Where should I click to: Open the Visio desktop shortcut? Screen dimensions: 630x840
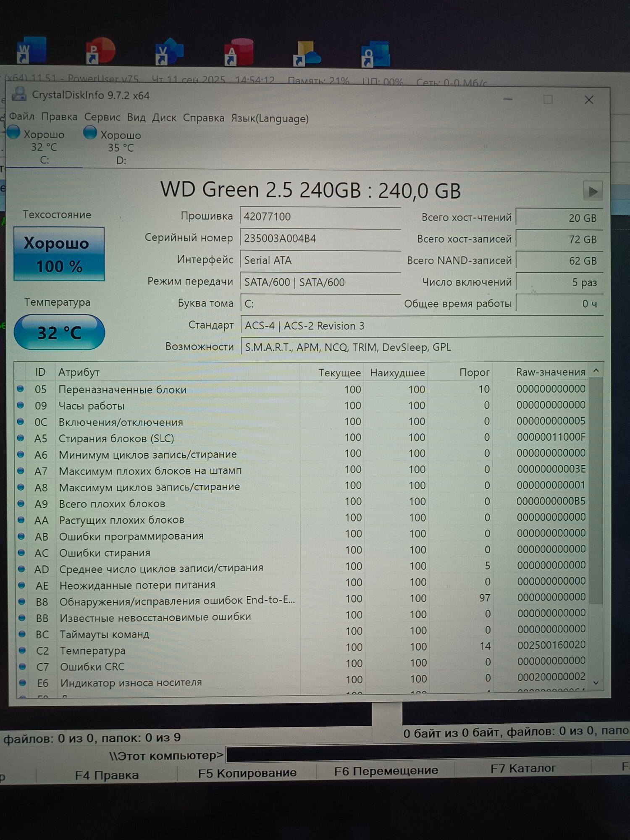[x=169, y=52]
